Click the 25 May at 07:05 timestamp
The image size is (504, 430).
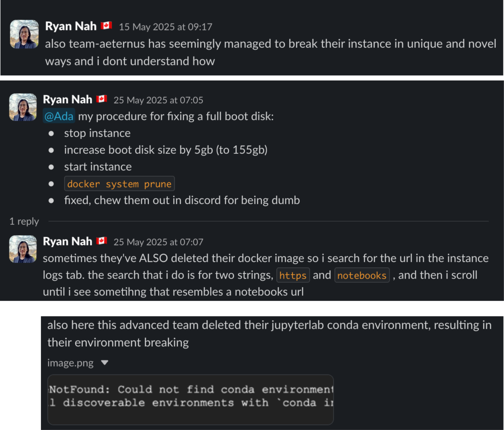158,100
